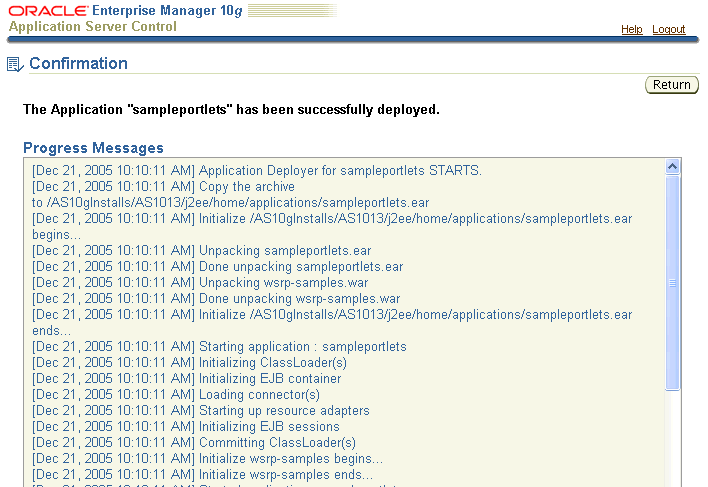Screen dimensions: 708x487
Task: Click the Confirmation page icon
Action: coord(15,64)
